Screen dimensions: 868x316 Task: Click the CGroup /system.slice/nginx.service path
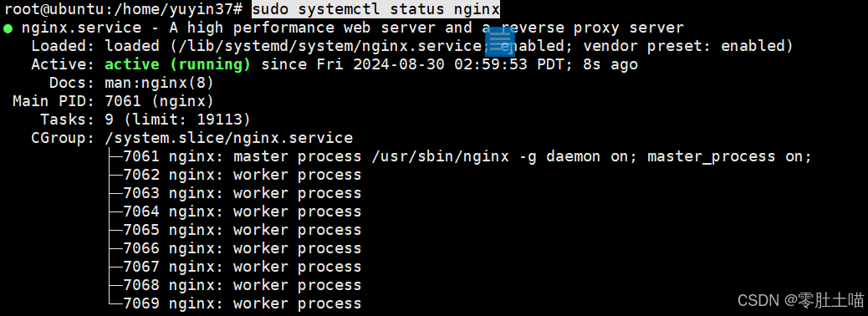(x=228, y=138)
